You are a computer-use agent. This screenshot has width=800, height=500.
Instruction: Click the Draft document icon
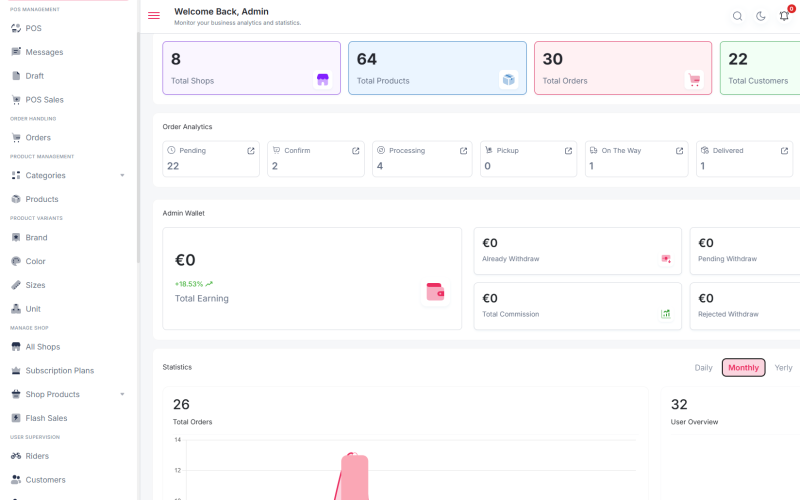tap(16, 76)
